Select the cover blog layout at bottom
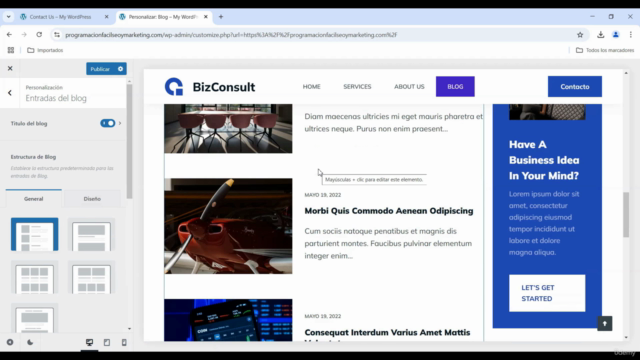 (x=35, y=318)
